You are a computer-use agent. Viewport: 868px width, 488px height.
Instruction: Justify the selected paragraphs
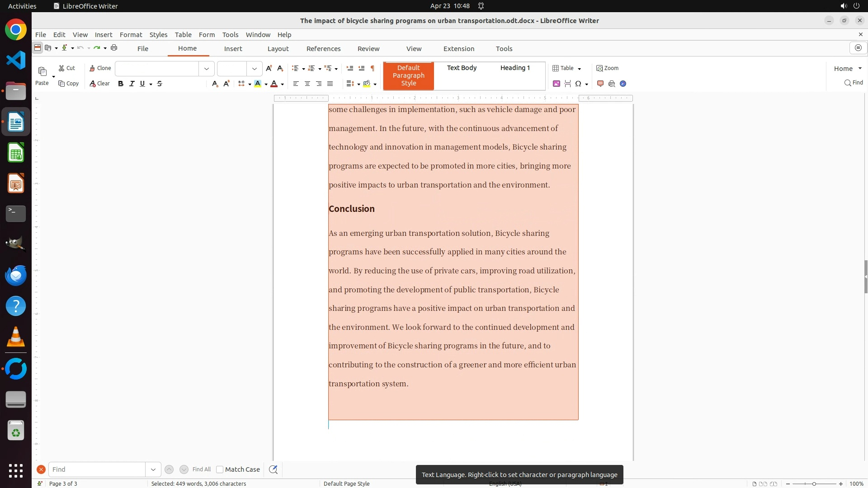pyautogui.click(x=330, y=84)
